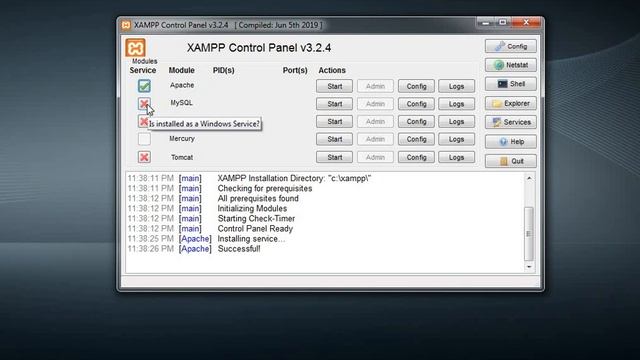Open Tomcat module Config
Screen dimensions: 640x360
coord(416,157)
